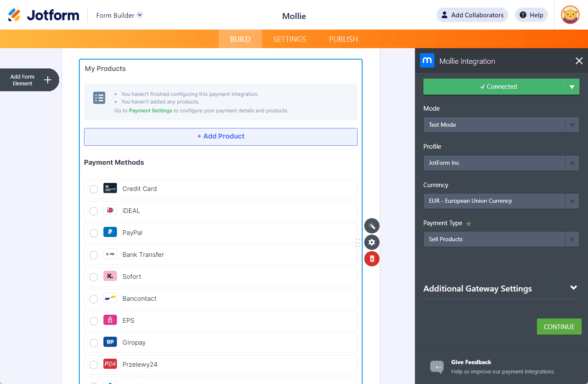
Task: Click the green Connected button
Action: [x=494, y=87]
